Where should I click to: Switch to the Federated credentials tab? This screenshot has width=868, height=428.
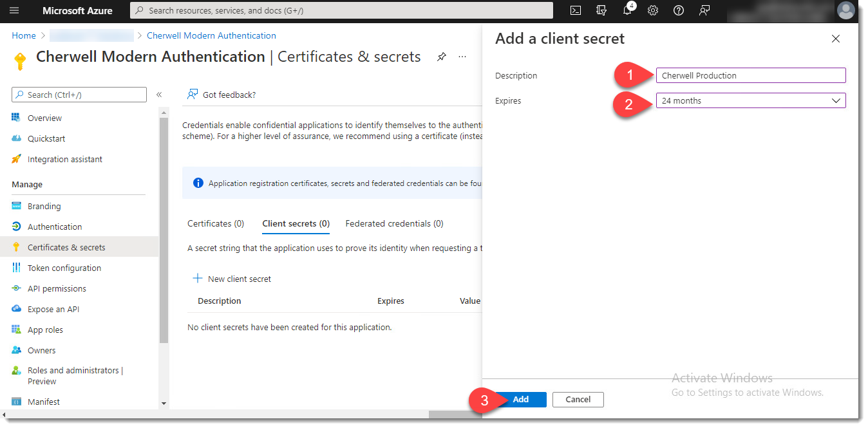(394, 223)
